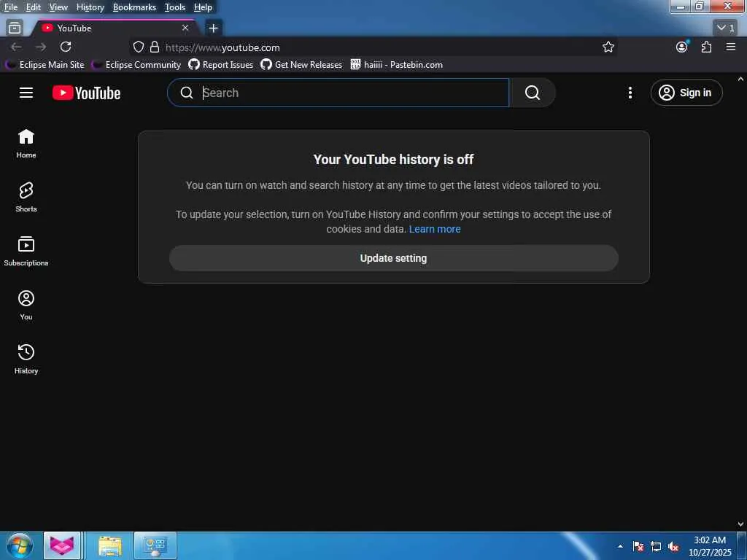
Task: Open the Action Center flag icon
Action: 638,547
